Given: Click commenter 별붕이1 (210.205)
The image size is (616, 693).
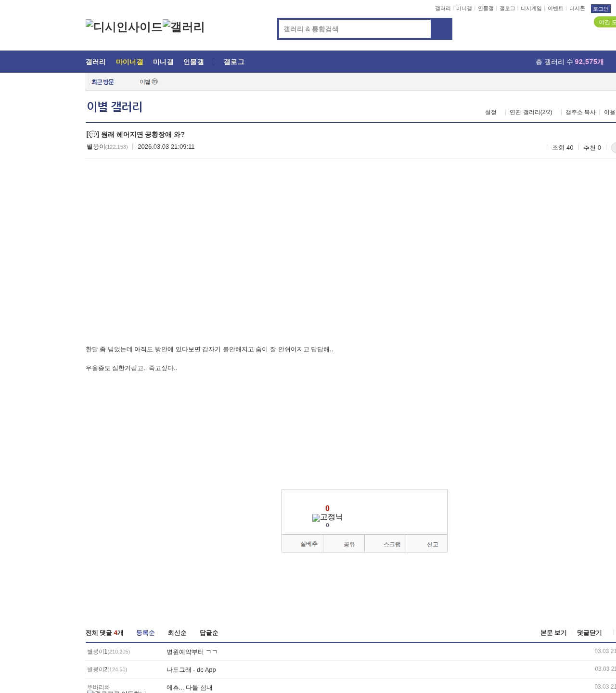Looking at the screenshot, I should pos(108,652).
